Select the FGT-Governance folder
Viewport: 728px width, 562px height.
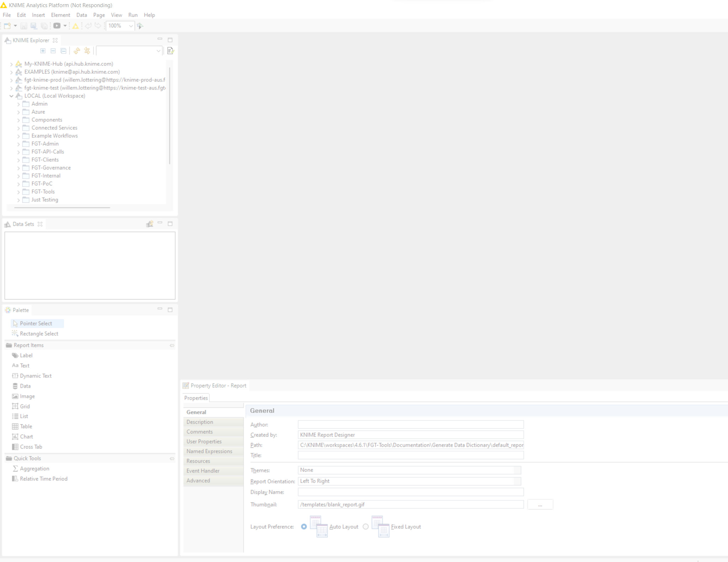coord(51,168)
